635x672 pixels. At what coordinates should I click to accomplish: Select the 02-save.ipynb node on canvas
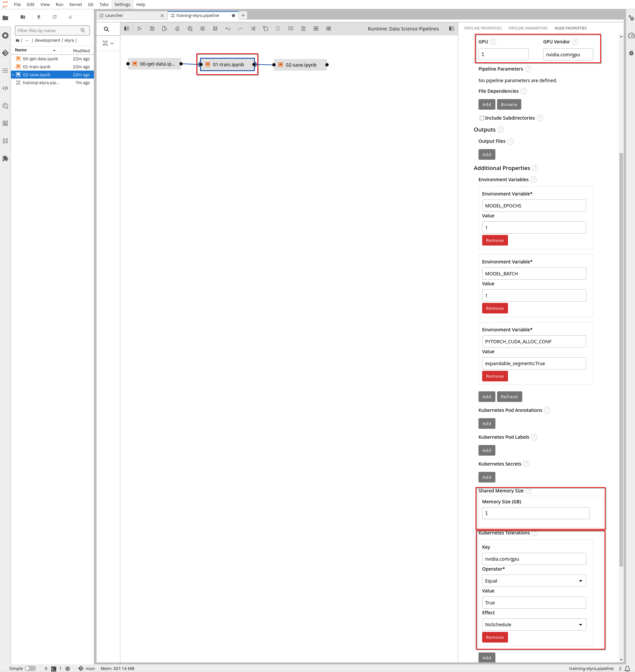(300, 65)
